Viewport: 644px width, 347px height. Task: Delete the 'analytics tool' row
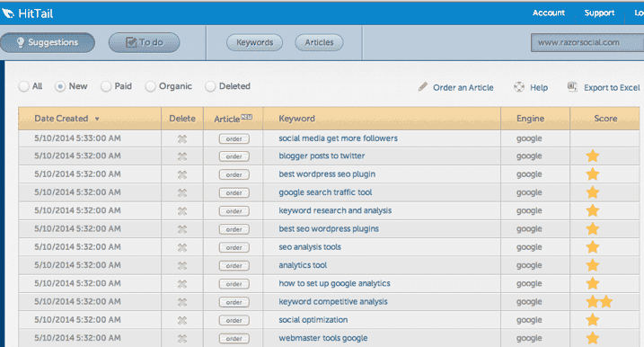coord(182,266)
